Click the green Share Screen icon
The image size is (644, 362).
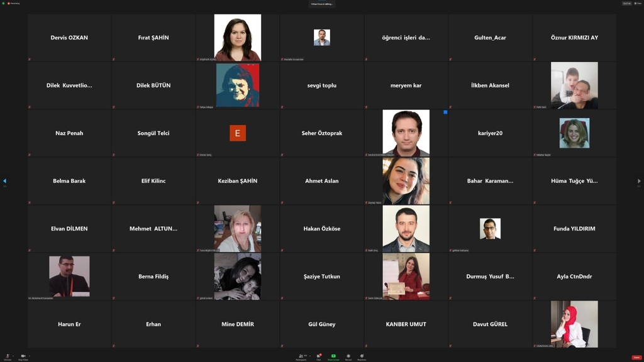pos(333,356)
